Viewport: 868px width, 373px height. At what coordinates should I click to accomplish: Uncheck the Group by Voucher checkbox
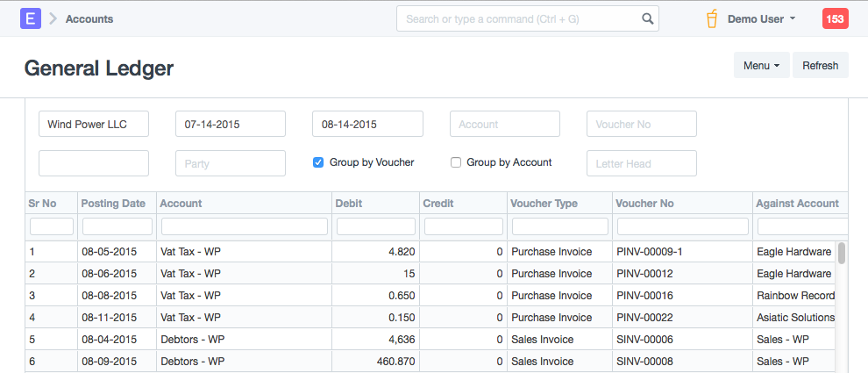(x=318, y=162)
